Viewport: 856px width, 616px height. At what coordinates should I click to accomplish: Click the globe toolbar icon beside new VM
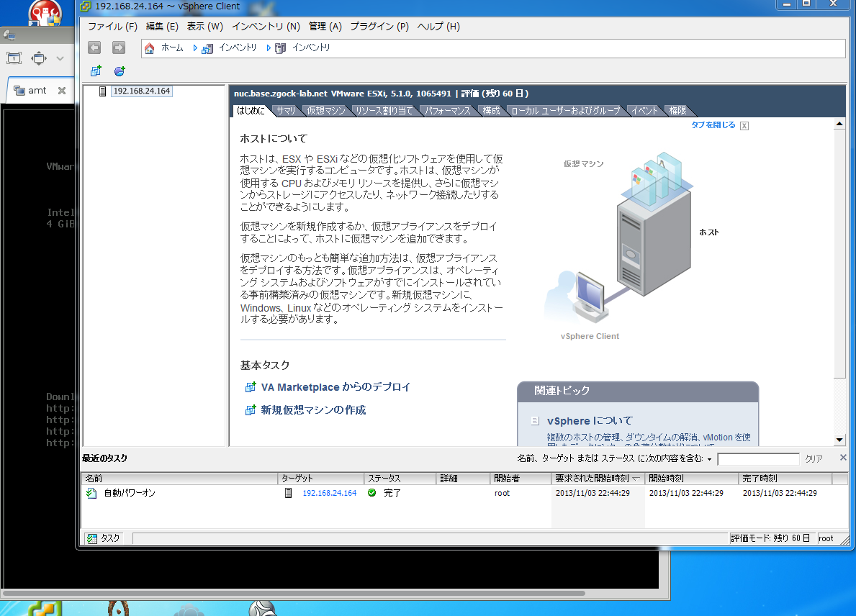point(120,71)
